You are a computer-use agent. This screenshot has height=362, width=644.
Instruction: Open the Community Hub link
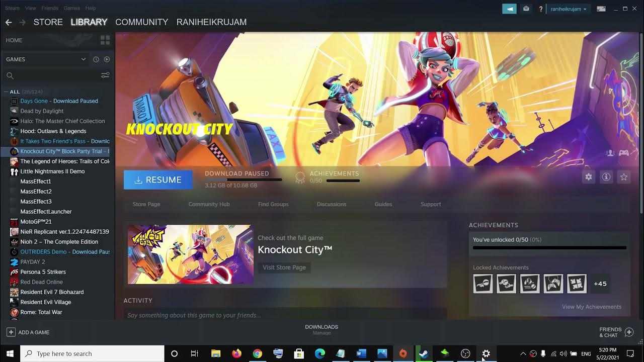209,204
